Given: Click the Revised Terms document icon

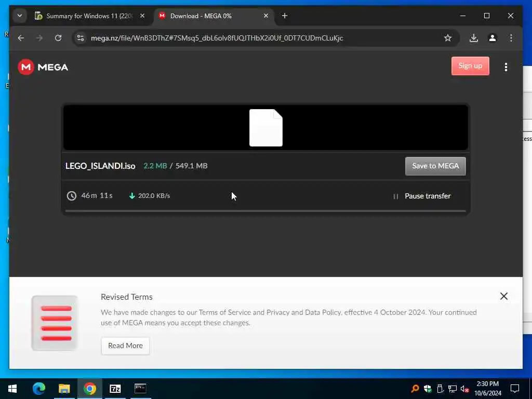Looking at the screenshot, I should (55, 323).
